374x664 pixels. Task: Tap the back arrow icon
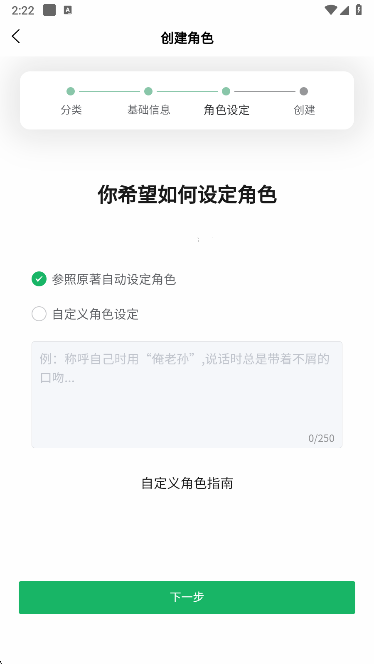pos(16,36)
